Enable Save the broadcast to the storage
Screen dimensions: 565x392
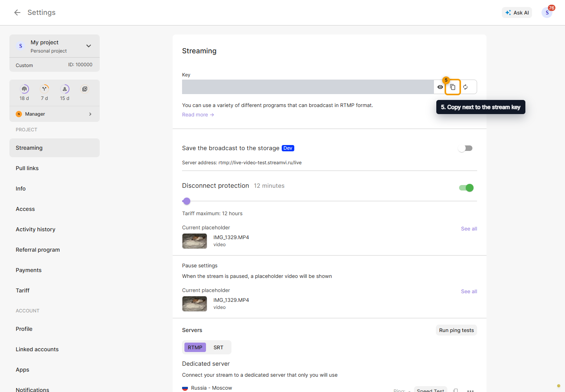466,148
